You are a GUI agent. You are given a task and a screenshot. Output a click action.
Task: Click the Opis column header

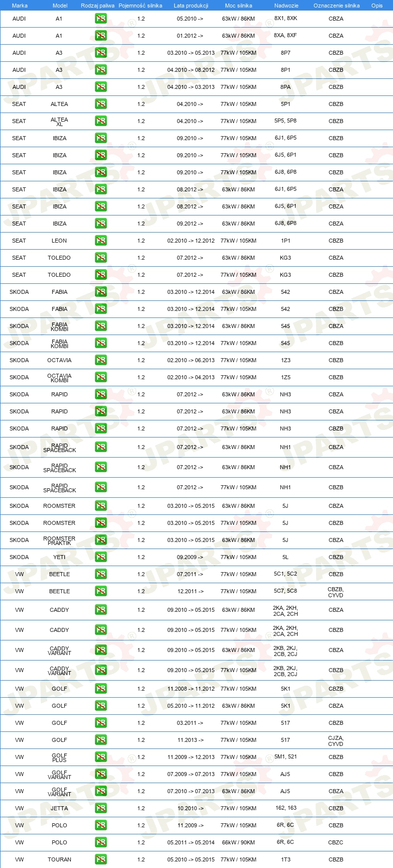tap(377, 6)
